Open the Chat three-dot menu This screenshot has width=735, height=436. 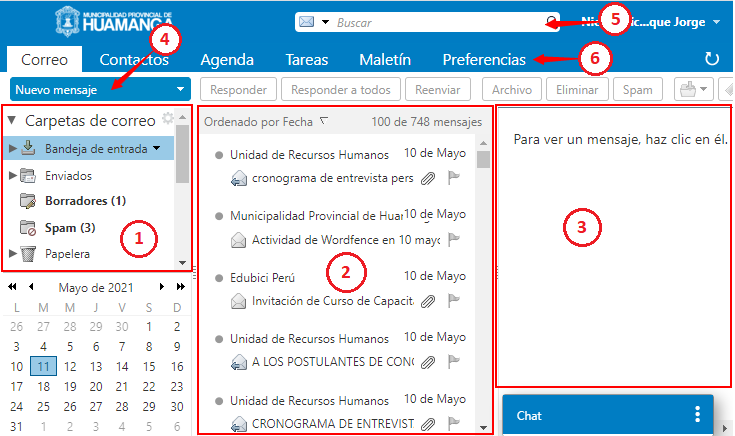(x=698, y=415)
